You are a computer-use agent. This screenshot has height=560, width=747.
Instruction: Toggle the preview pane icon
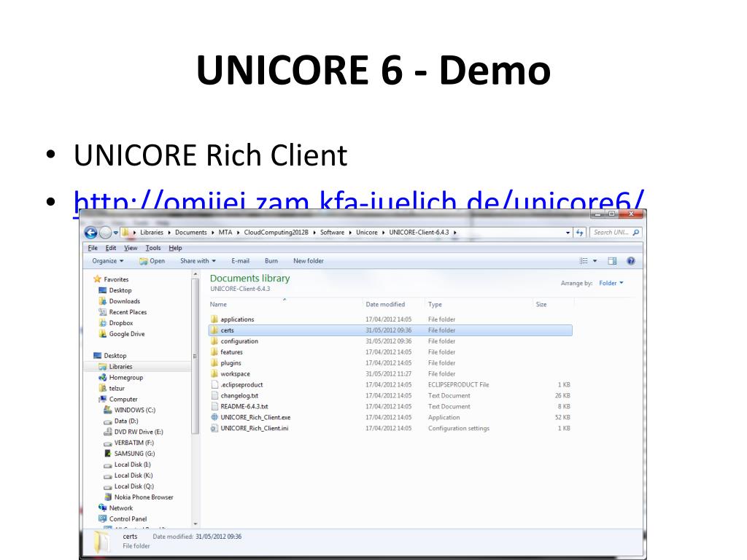pyautogui.click(x=612, y=261)
